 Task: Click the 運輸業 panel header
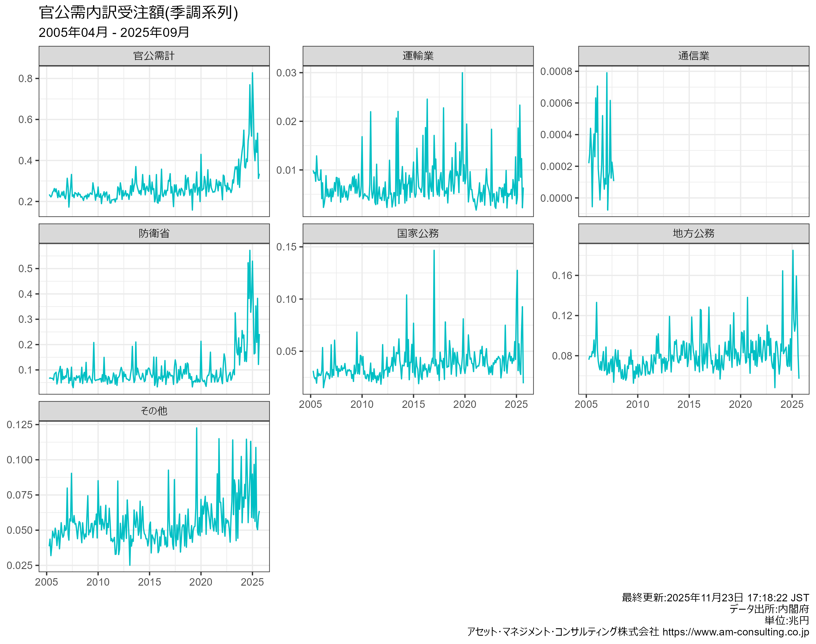click(x=418, y=56)
